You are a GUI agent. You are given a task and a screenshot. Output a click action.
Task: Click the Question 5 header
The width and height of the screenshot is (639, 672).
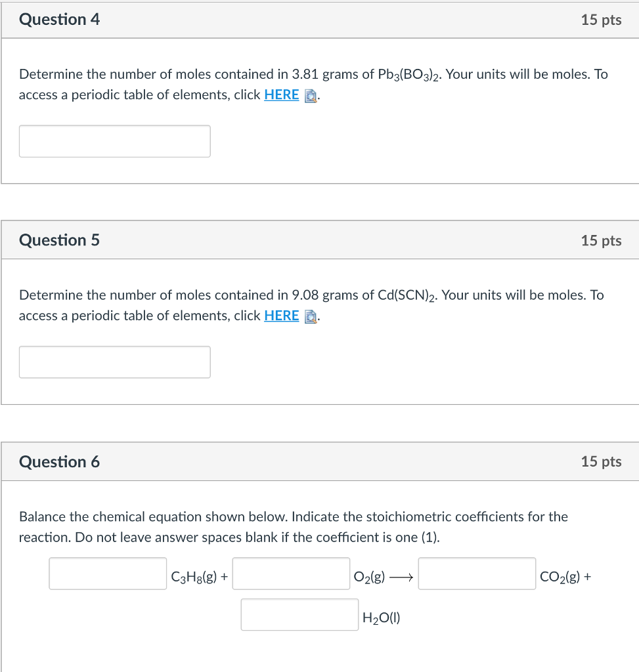click(60, 240)
